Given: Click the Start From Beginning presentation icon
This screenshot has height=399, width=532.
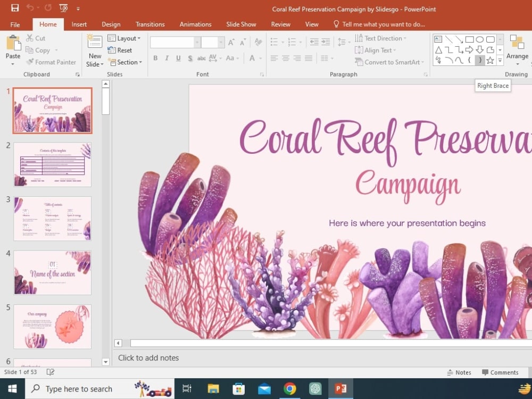Looking at the screenshot, I should tap(63, 8).
